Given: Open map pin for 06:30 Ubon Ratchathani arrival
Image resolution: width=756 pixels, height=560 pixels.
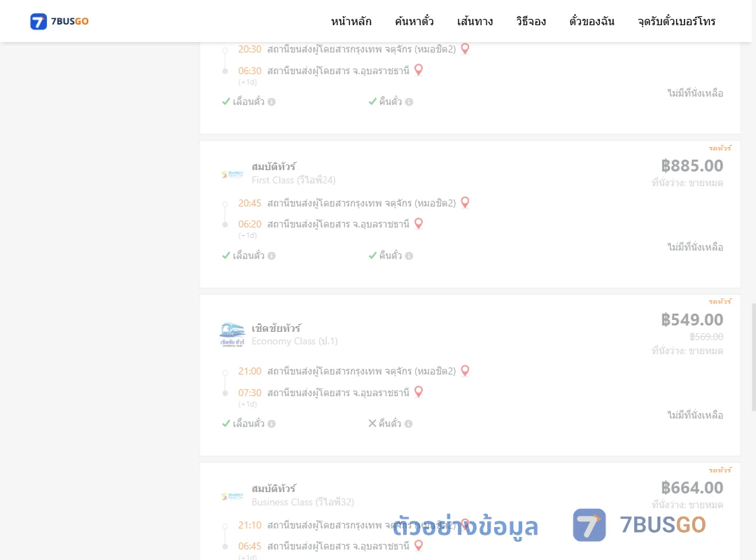Looking at the screenshot, I should [x=419, y=71].
